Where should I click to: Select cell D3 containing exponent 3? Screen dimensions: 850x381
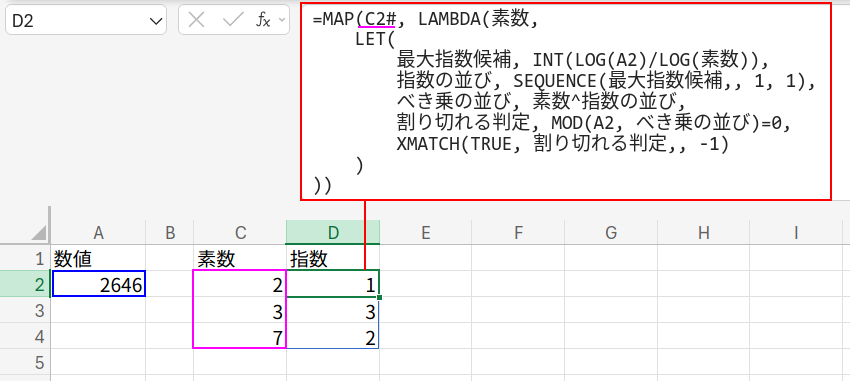point(333,310)
